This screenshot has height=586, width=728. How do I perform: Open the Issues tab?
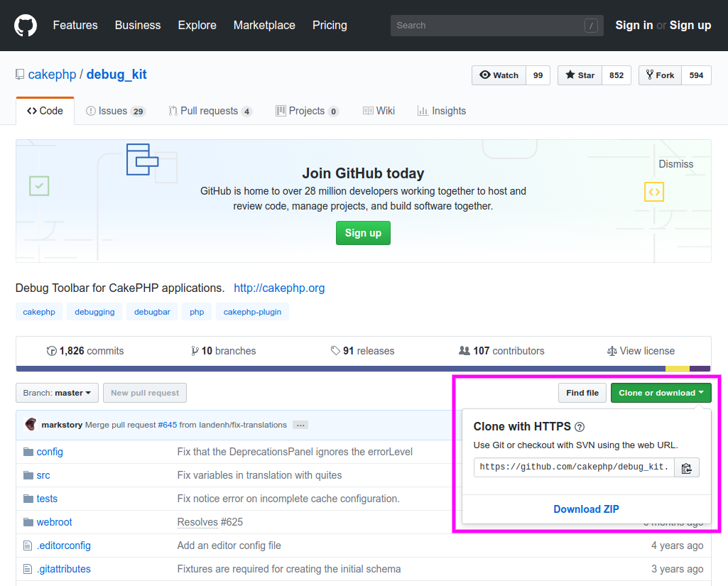[x=116, y=111]
